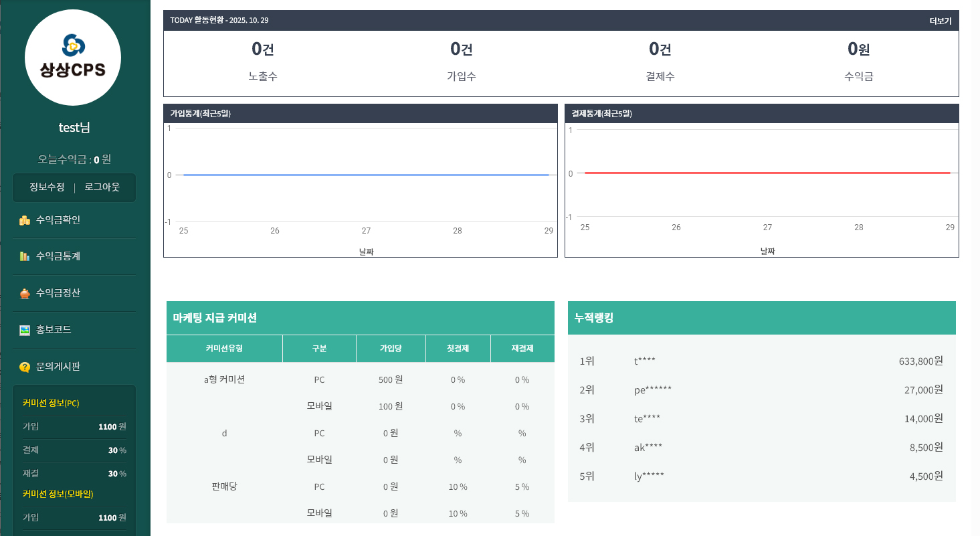
Task: Click the blue line in 가입통계 chart
Action: (x=366, y=175)
